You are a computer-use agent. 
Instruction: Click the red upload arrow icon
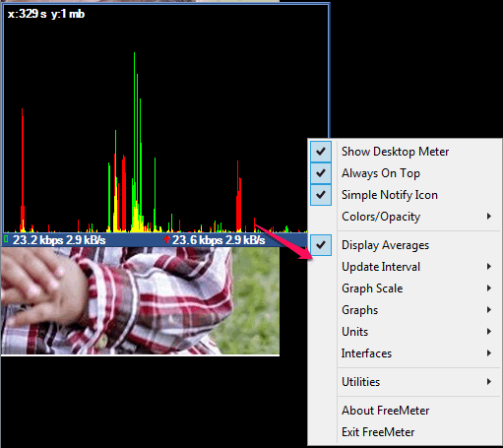167,239
